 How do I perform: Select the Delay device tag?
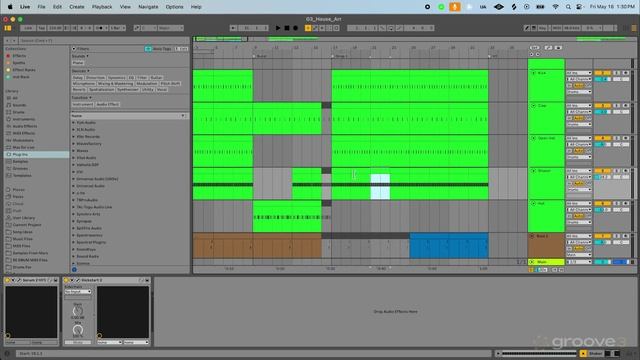click(x=78, y=78)
